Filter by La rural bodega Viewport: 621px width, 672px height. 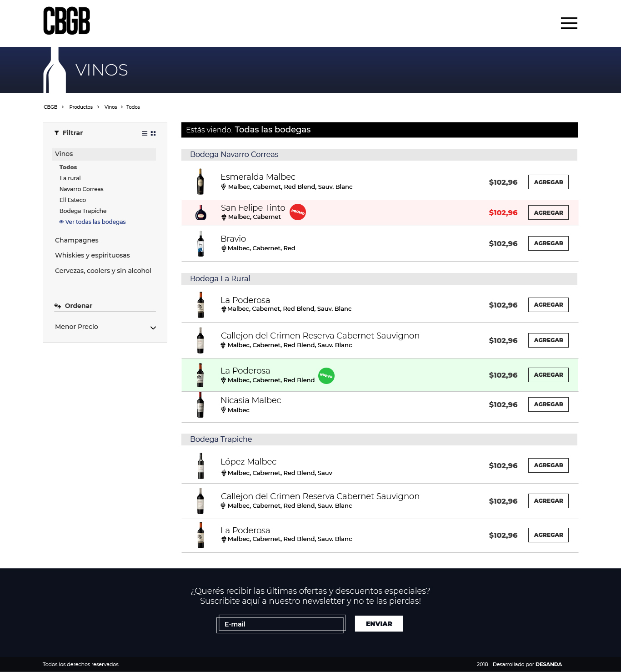(x=70, y=178)
